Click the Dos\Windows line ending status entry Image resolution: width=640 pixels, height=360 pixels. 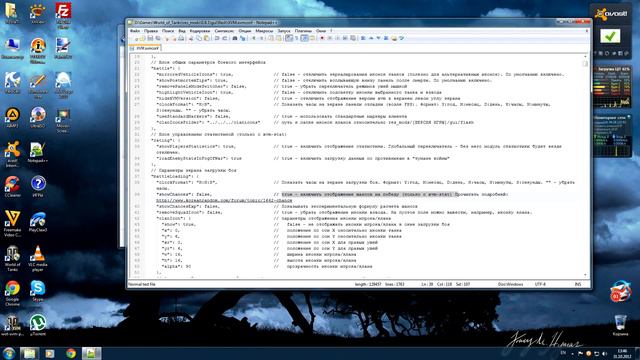pos(510,284)
